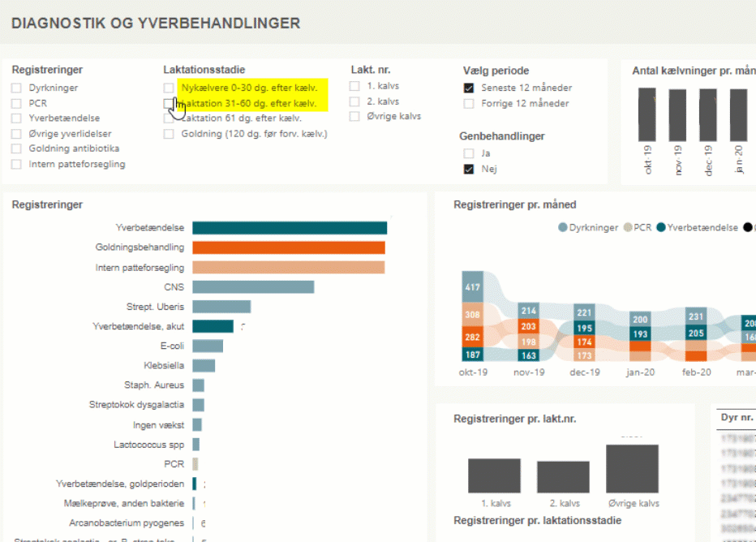Click the Dyr nr. table column header
This screenshot has height=542, width=756.
[x=737, y=418]
